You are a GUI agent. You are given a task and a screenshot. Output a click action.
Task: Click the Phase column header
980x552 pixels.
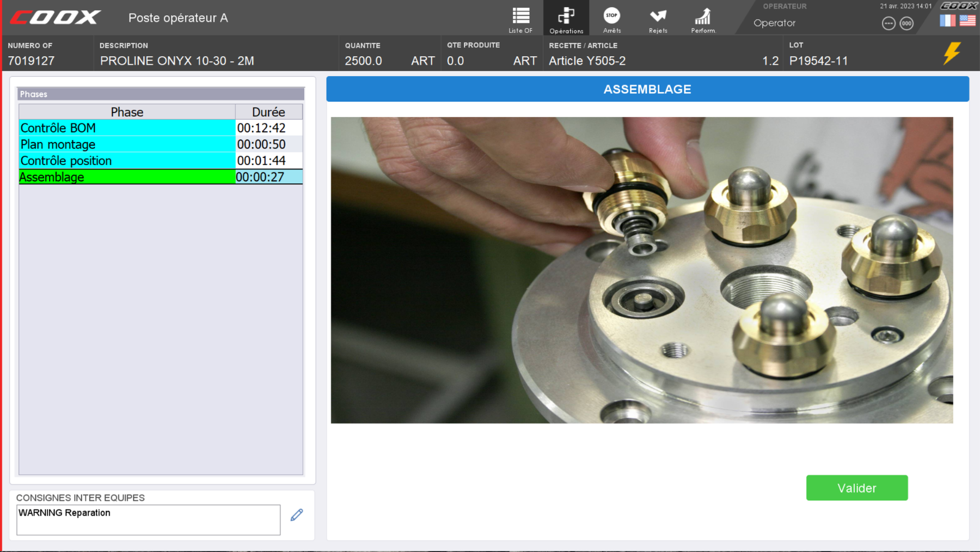click(127, 112)
